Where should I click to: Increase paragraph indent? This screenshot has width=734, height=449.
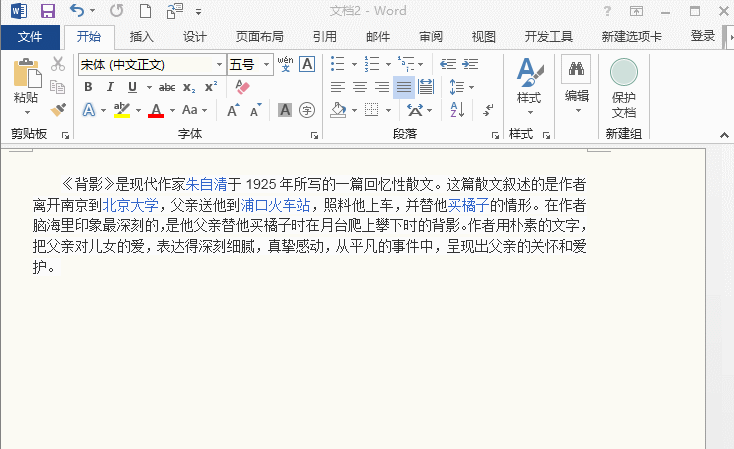(470, 64)
